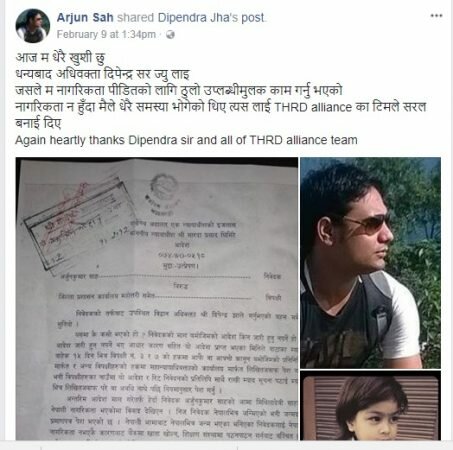Click the sunglasses on the man's face
453x450 pixels.
(x=368, y=223)
